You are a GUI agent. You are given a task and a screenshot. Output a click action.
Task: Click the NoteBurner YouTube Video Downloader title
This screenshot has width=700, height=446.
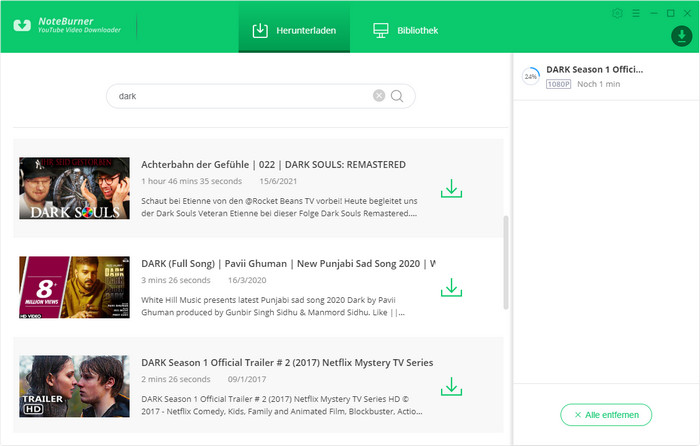(x=79, y=25)
